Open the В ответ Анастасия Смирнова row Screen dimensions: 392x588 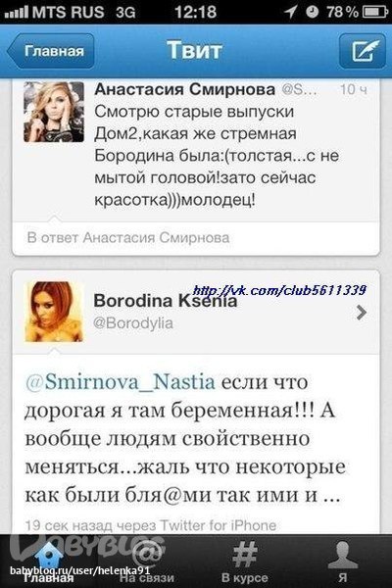[196, 238]
